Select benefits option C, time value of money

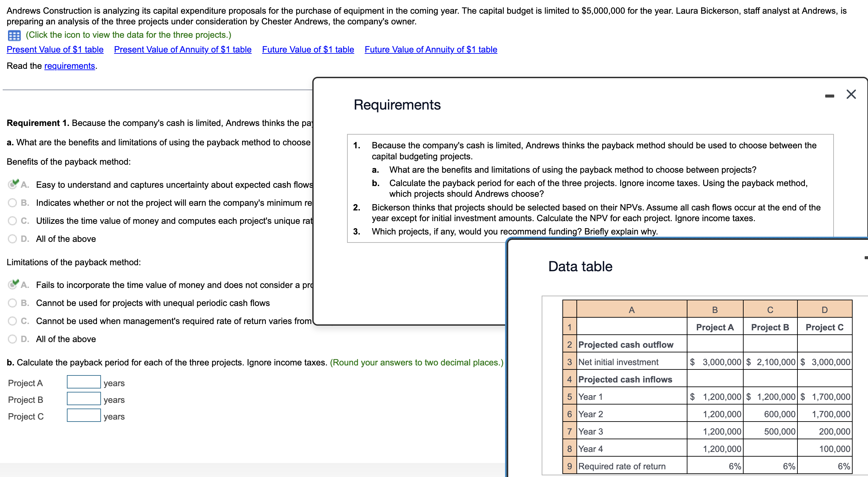coord(12,221)
